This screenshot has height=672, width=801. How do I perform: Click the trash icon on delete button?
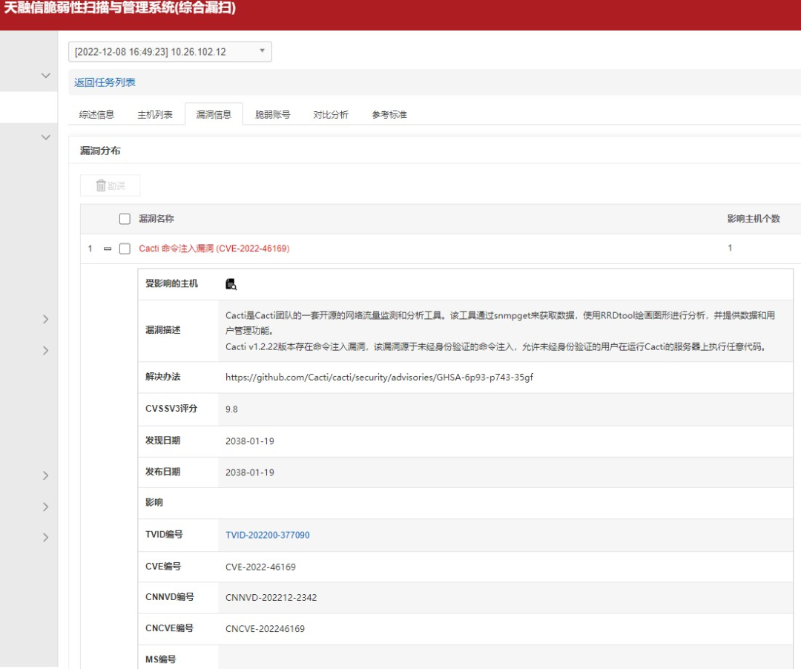101,185
